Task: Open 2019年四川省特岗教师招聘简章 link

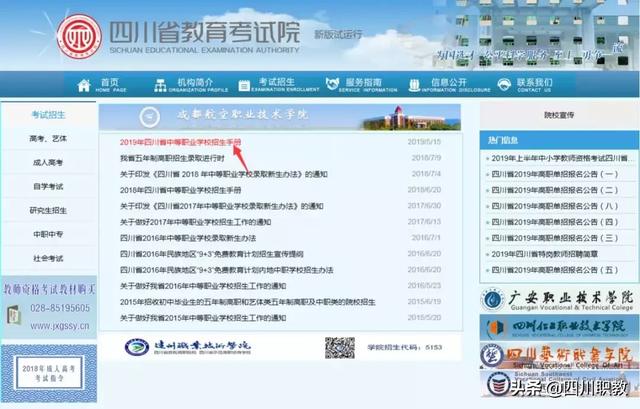Action: (544, 254)
